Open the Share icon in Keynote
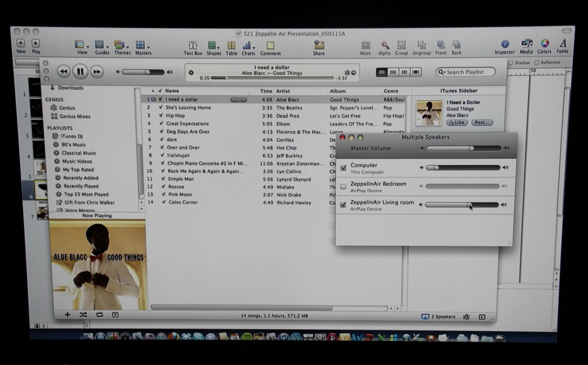This screenshot has width=588, height=365. coord(319,45)
